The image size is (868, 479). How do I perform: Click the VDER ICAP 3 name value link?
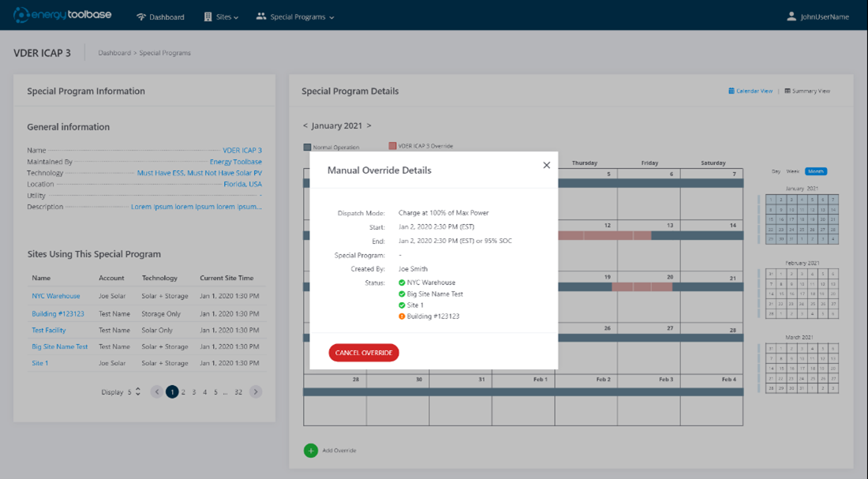pyautogui.click(x=242, y=151)
